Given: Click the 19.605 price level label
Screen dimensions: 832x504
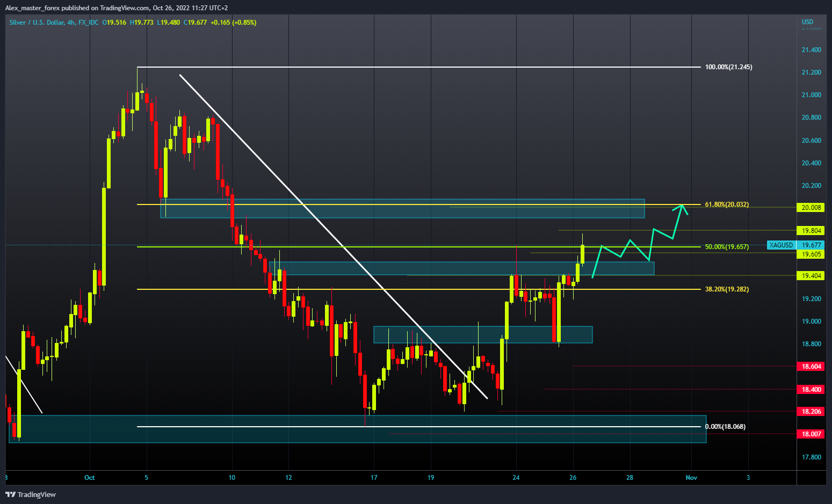Looking at the screenshot, I should 811,254.
